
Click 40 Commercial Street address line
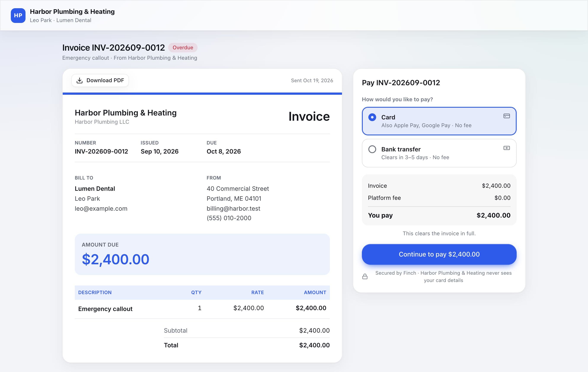238,189
